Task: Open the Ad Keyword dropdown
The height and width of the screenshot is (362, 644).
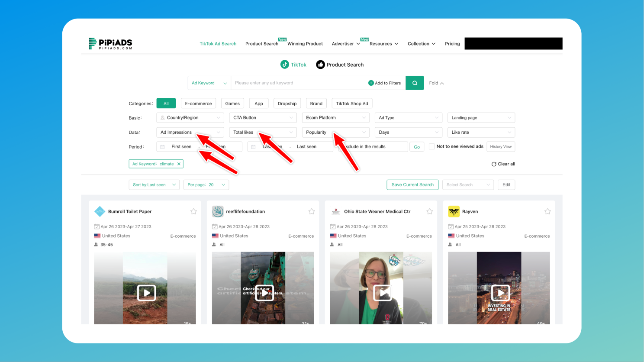Action: point(209,83)
